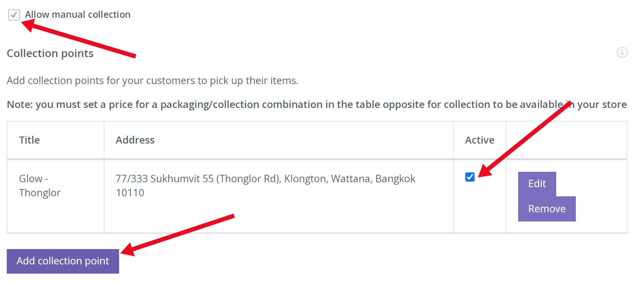Click the Allow manual collection label text
This screenshot has height=300, width=644.
[78, 14]
